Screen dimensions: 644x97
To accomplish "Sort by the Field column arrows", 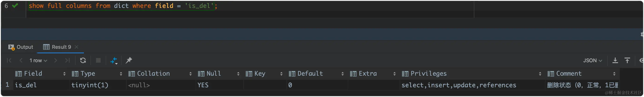I will tap(64, 74).
